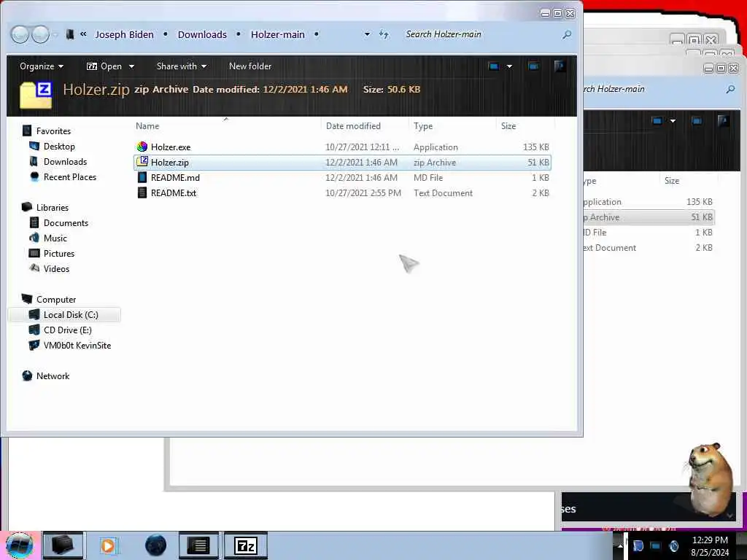Click the Help icon in toolbar

point(560,66)
